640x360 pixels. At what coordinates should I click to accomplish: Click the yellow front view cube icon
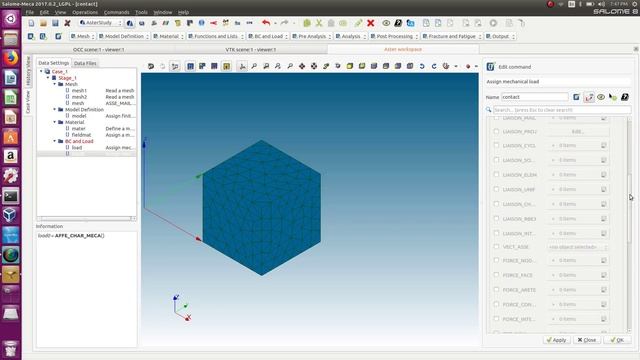(x=350, y=66)
